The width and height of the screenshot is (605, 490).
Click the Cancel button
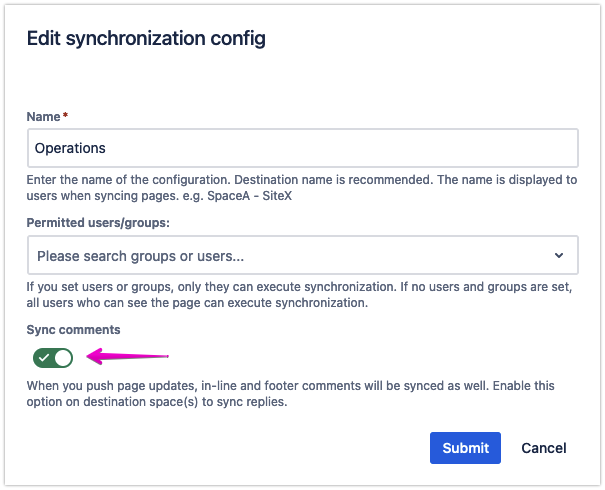tap(544, 448)
